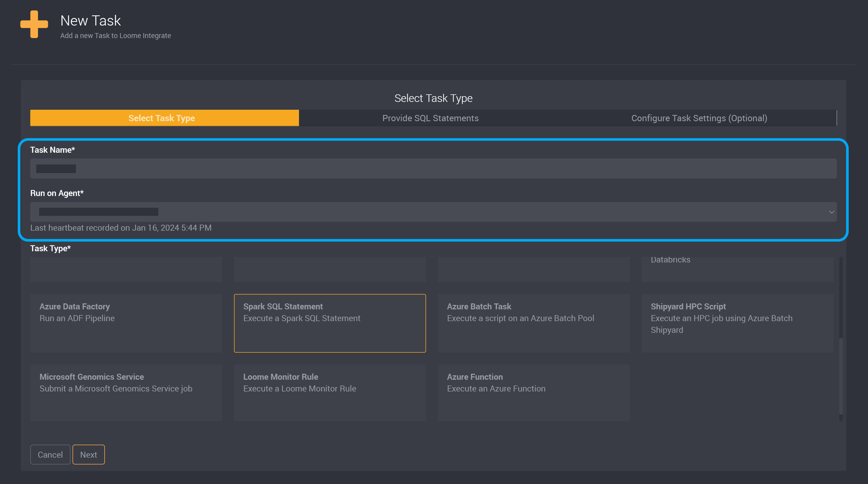Pick the Azure Function task type
This screenshot has width=868, height=484.
click(x=534, y=393)
